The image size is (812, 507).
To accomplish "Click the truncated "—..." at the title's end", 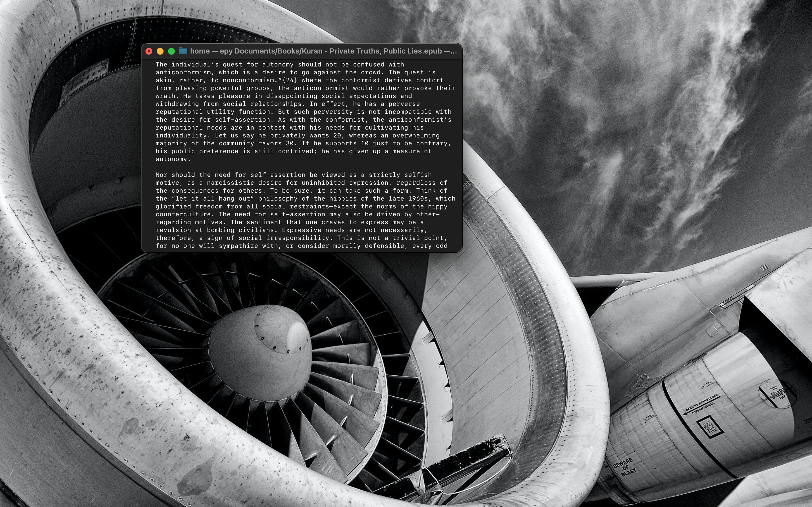I will click(451, 51).
